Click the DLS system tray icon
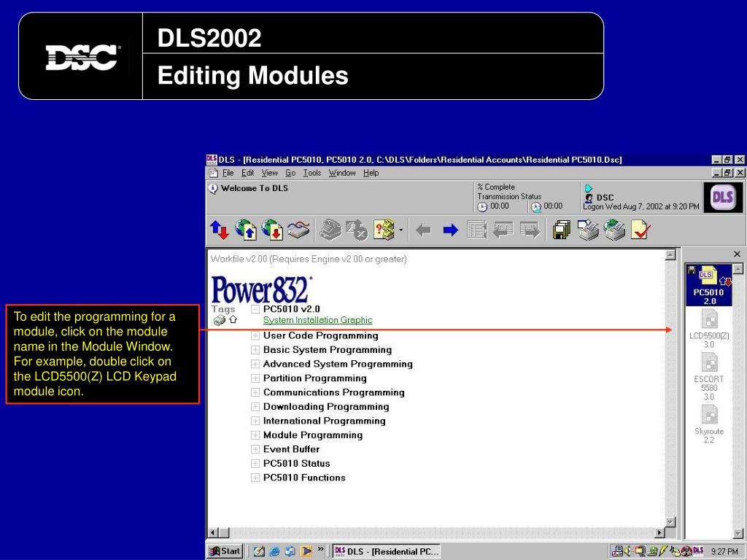 pos(698,551)
